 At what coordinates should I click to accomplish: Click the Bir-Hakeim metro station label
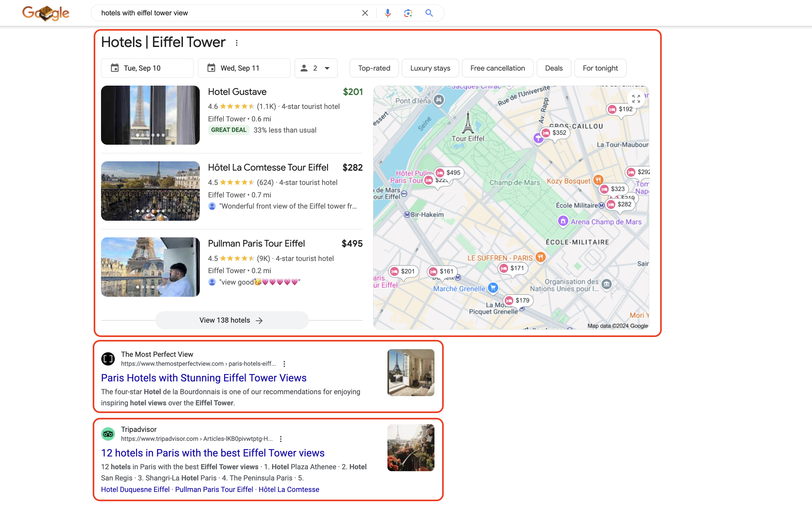click(x=427, y=215)
